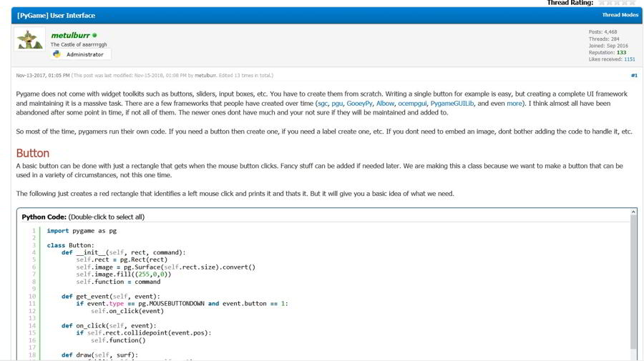Open the Thread Modes dropdown
The width and height of the screenshot is (644, 361).
coord(620,15)
